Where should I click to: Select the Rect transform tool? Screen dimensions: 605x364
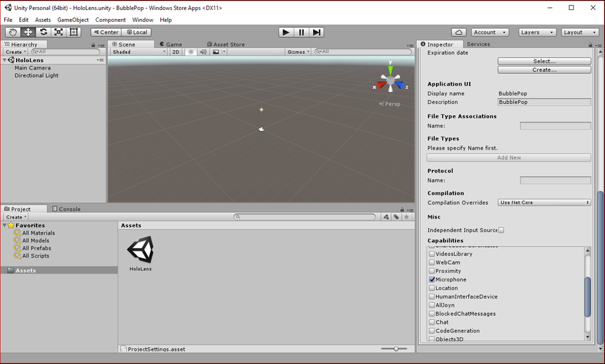point(73,32)
